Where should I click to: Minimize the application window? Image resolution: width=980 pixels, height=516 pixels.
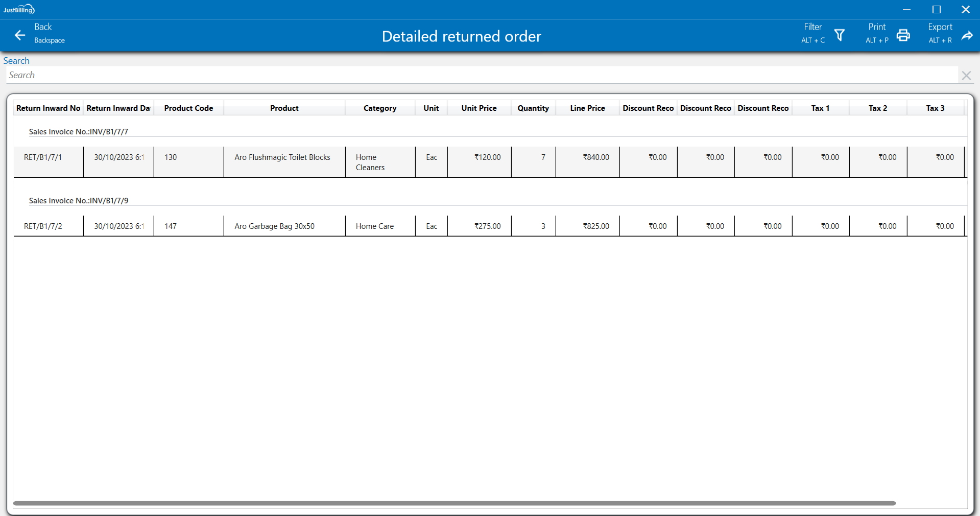[x=906, y=9]
